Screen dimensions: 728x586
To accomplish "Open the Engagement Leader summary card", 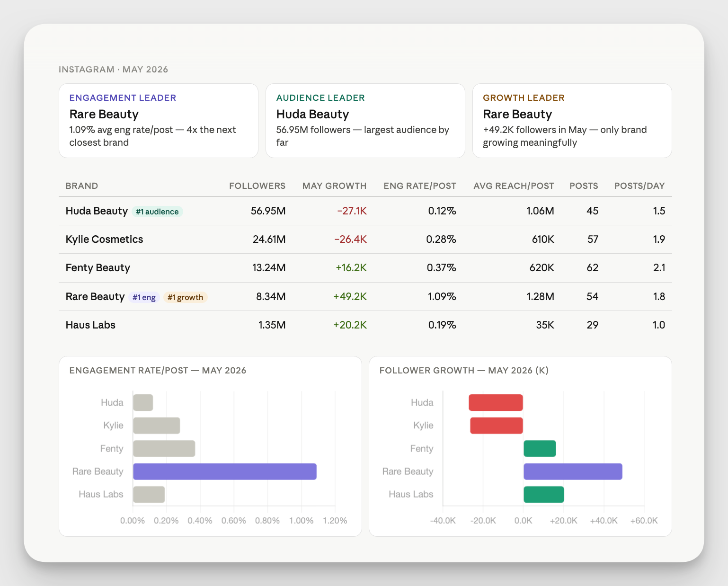I will 159,121.
